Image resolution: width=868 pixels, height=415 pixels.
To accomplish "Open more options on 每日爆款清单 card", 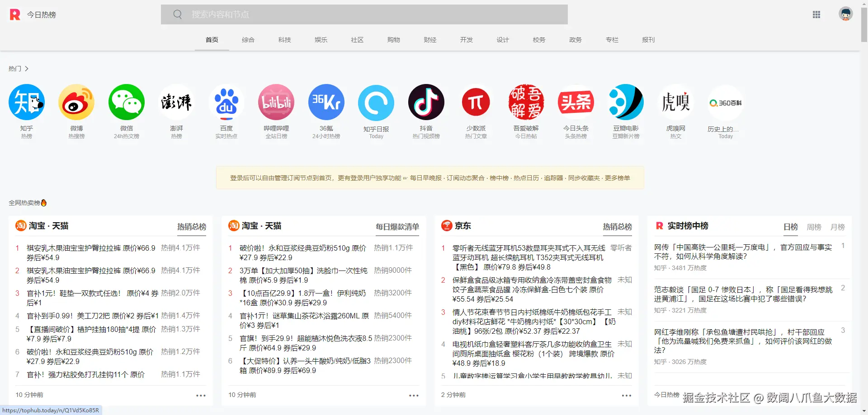I will tap(414, 396).
